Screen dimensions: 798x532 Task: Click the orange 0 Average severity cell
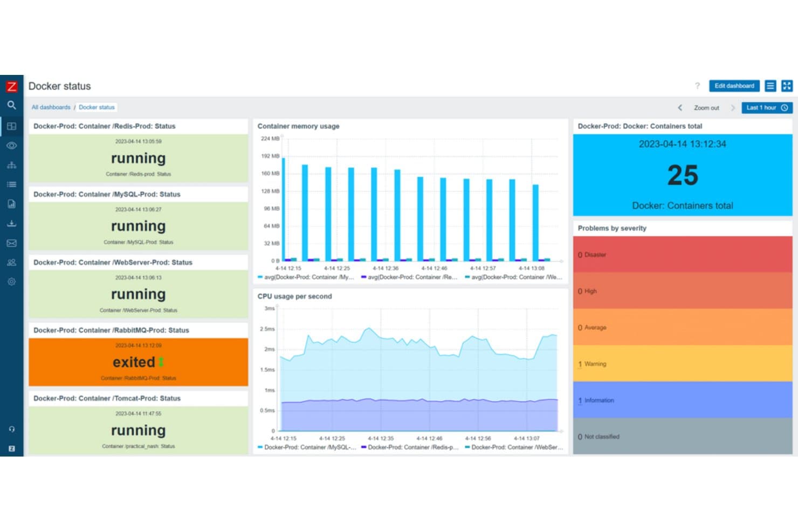682,327
